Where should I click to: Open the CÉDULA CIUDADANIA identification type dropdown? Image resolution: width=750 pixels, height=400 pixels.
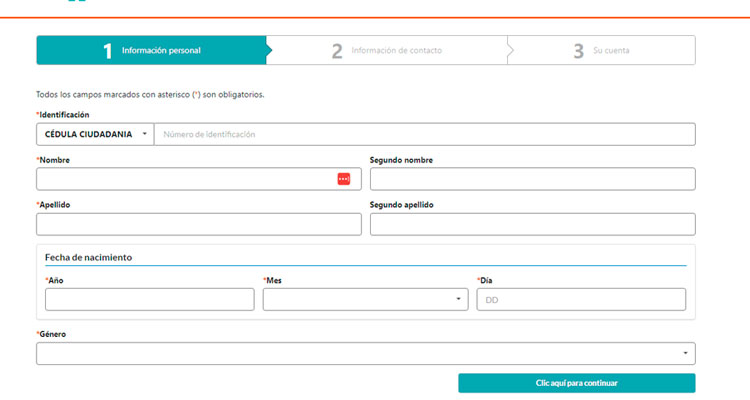[x=95, y=134]
